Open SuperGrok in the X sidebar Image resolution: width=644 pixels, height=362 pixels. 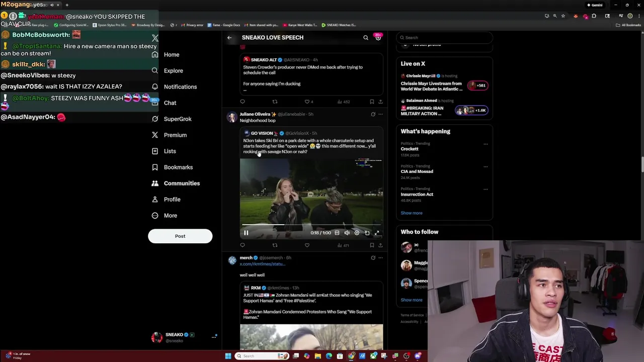[172, 119]
